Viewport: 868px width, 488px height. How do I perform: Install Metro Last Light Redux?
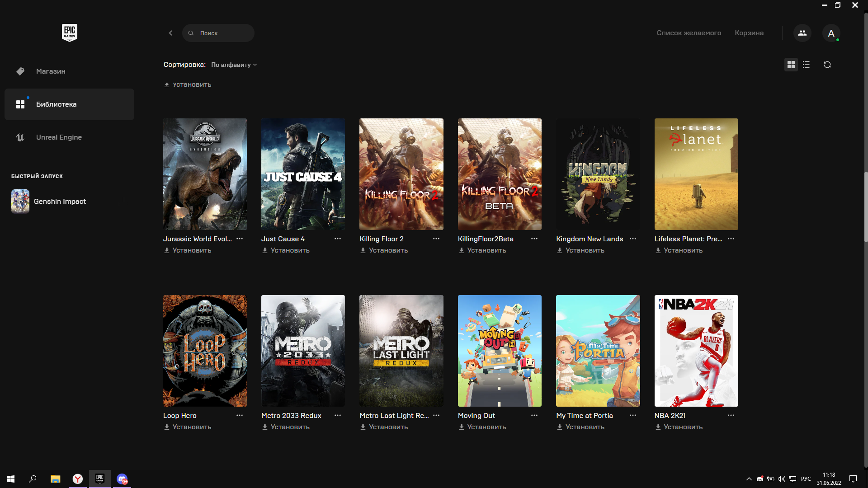(x=384, y=427)
